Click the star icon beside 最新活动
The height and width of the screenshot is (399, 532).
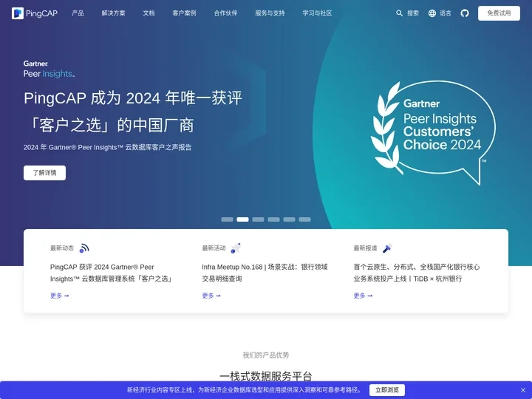[x=236, y=248]
